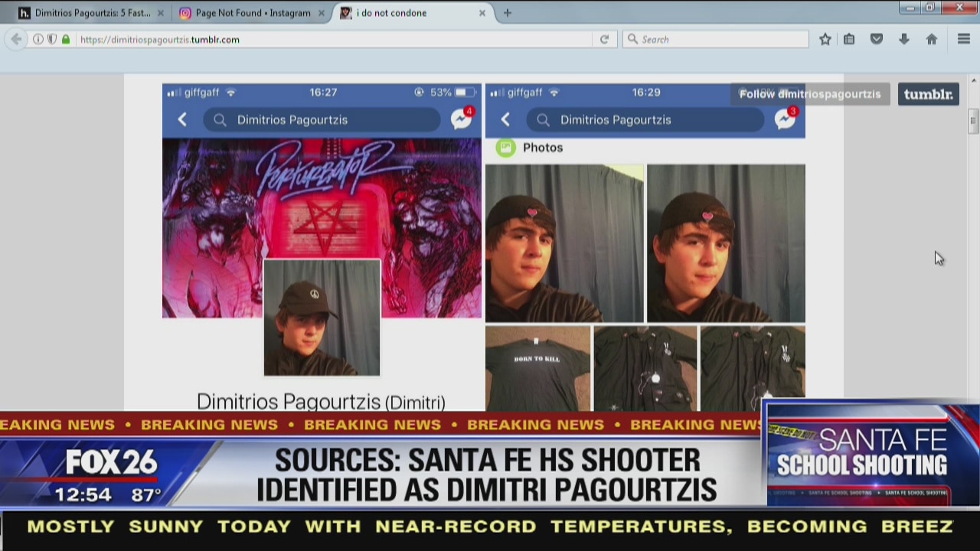Close the 'i do not condone' tab
Image resolution: width=980 pixels, height=551 pixels.
tap(482, 13)
